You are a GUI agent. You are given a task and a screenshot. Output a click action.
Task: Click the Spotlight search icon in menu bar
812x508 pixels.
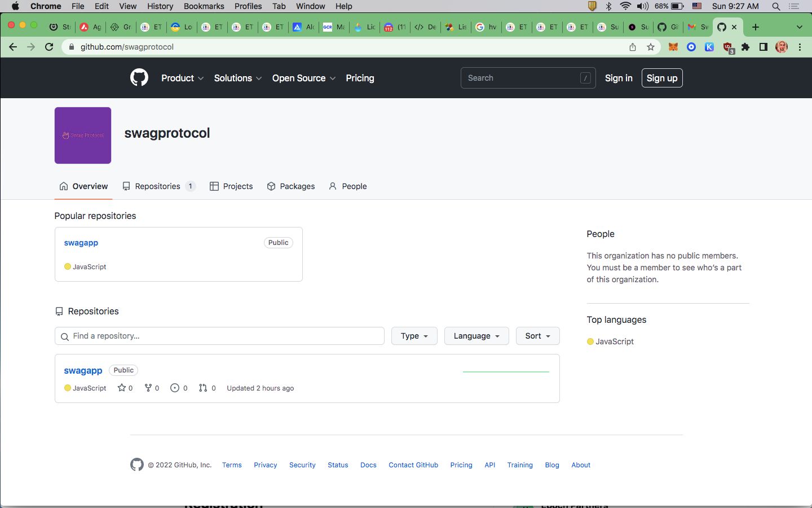776,6
